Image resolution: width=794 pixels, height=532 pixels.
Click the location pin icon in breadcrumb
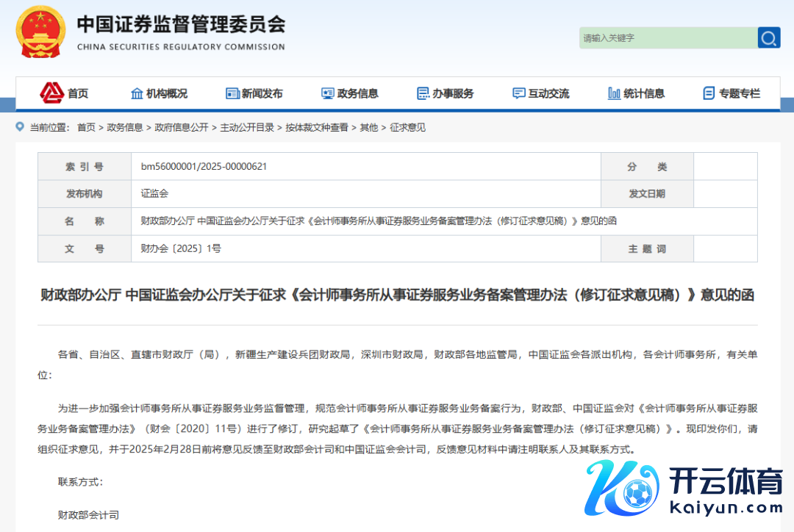tap(20, 127)
